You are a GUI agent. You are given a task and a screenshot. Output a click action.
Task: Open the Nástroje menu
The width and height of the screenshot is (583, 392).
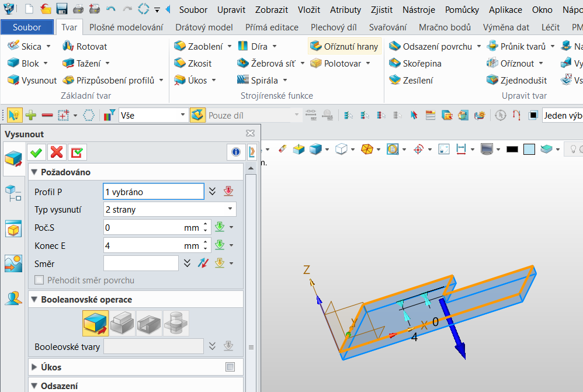(418, 9)
